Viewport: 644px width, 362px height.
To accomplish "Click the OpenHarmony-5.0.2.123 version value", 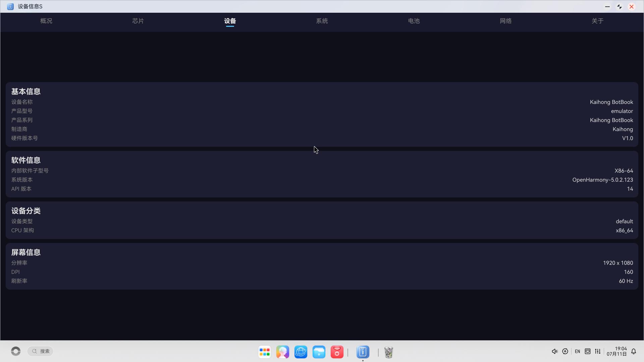I will 603,180.
